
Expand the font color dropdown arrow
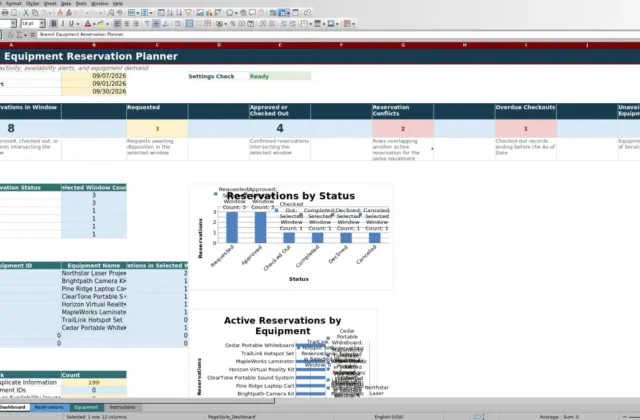(94, 24)
